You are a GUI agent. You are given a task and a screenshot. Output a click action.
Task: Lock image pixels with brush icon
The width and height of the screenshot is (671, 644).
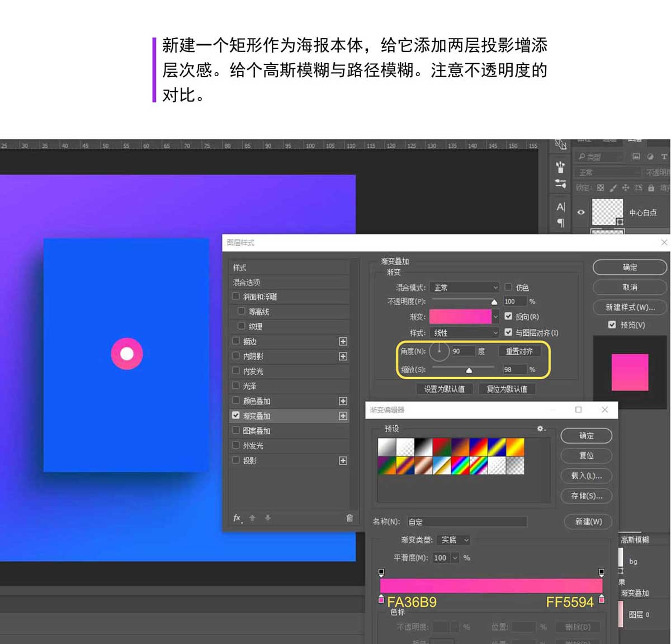(x=613, y=187)
